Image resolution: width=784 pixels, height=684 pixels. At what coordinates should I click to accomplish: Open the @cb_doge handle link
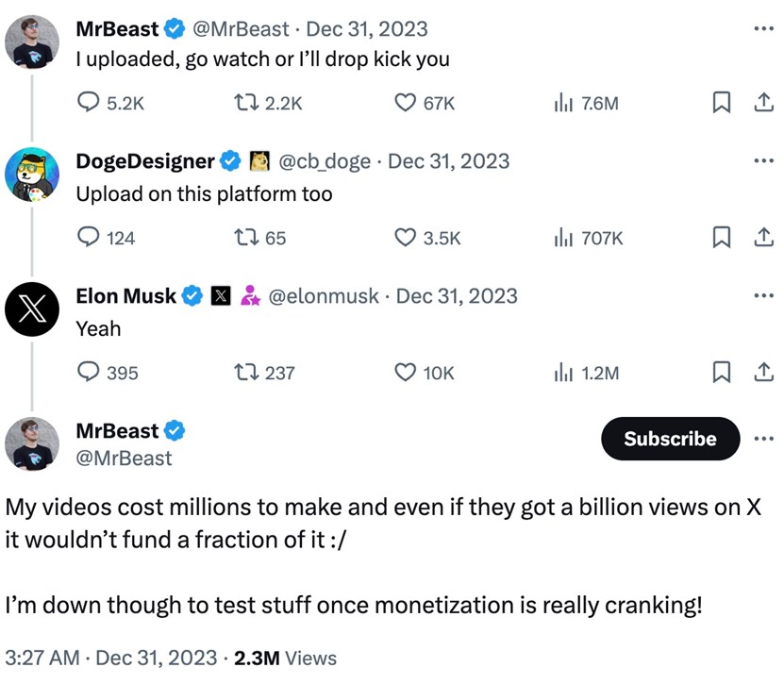[324, 161]
